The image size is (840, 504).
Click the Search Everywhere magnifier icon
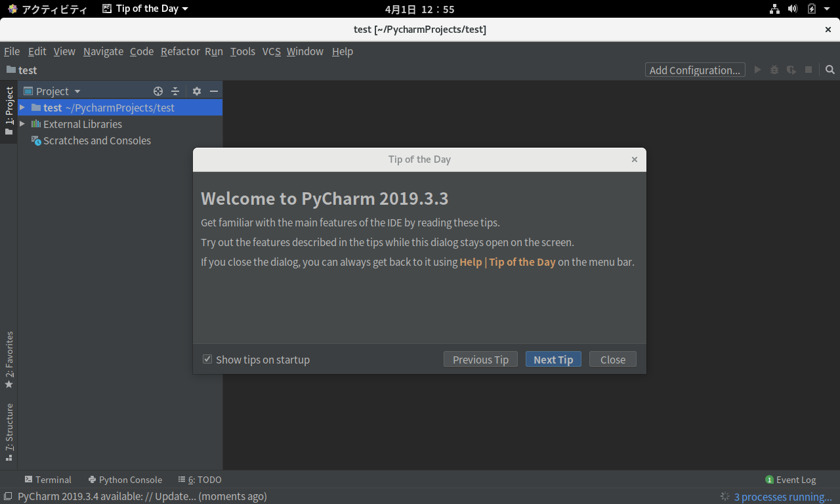coord(829,70)
